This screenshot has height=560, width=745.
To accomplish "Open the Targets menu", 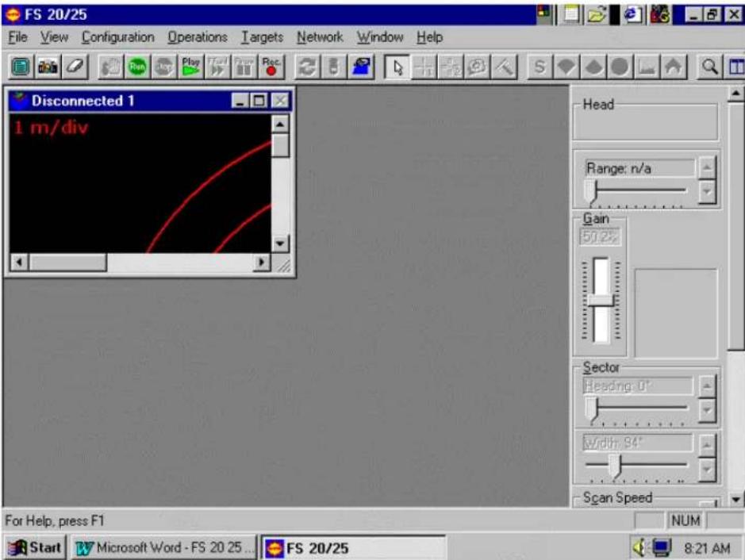I will pyautogui.click(x=262, y=37).
